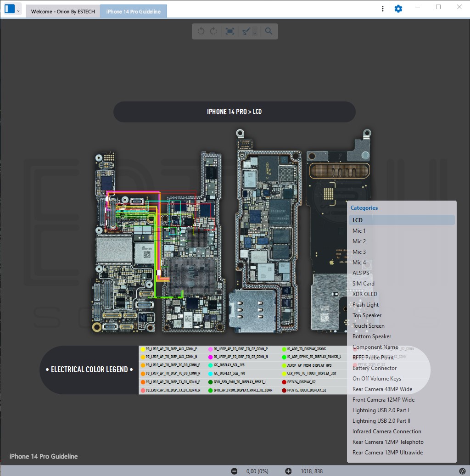Click the dark red PP3V15_TOUCH_DISPLAY_S2 swatch

tap(284, 390)
